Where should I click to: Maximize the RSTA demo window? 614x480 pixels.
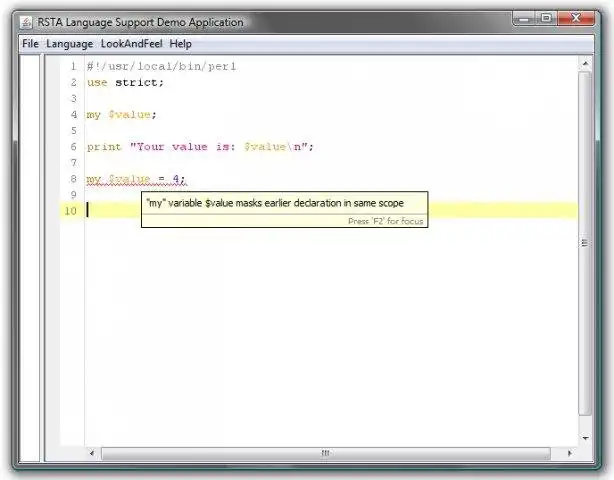click(x=546, y=18)
